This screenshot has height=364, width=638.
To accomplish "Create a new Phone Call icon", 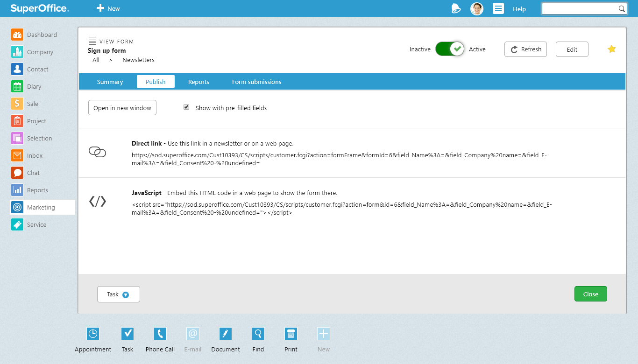I will 160,334.
